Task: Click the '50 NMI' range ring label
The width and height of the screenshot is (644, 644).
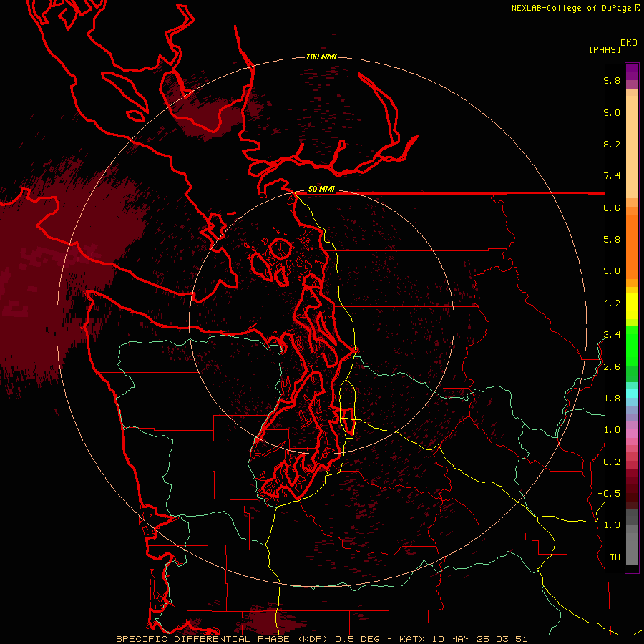Action: click(x=321, y=190)
